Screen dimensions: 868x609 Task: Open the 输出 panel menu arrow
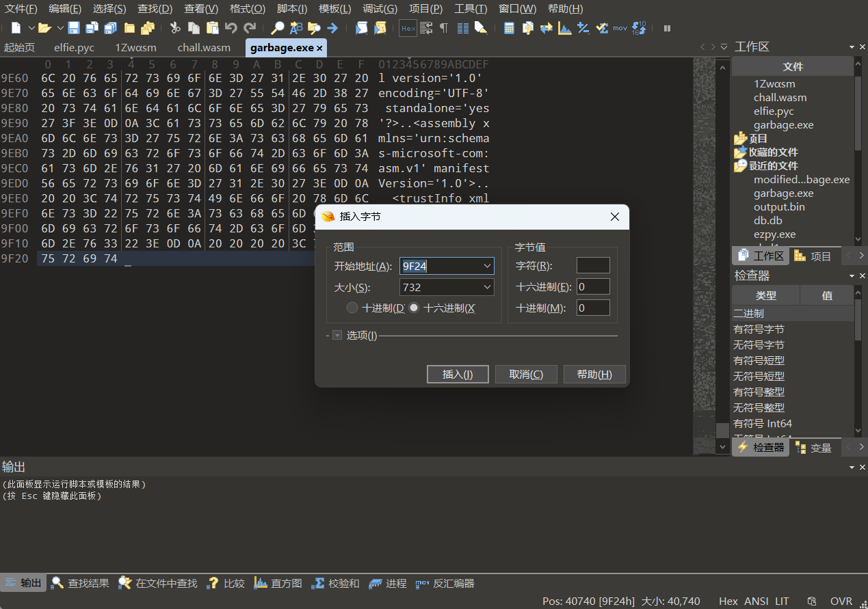pos(852,467)
